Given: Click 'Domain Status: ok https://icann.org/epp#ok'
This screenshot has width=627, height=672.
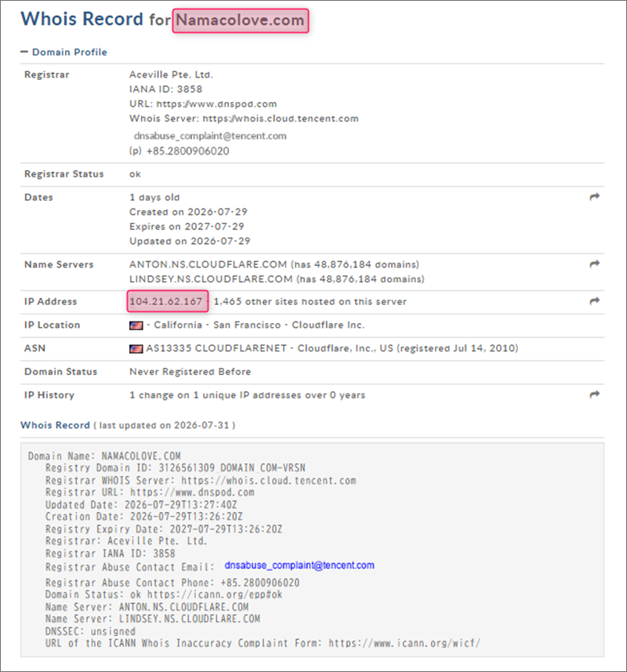Looking at the screenshot, I should click(x=164, y=595).
